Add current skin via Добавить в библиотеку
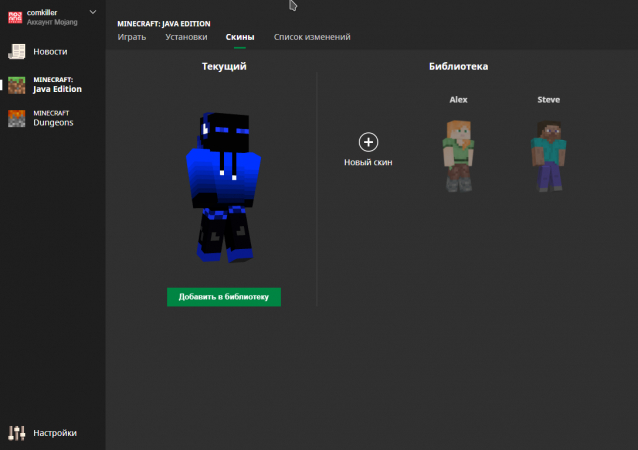The image size is (638, 450). pyautogui.click(x=224, y=297)
